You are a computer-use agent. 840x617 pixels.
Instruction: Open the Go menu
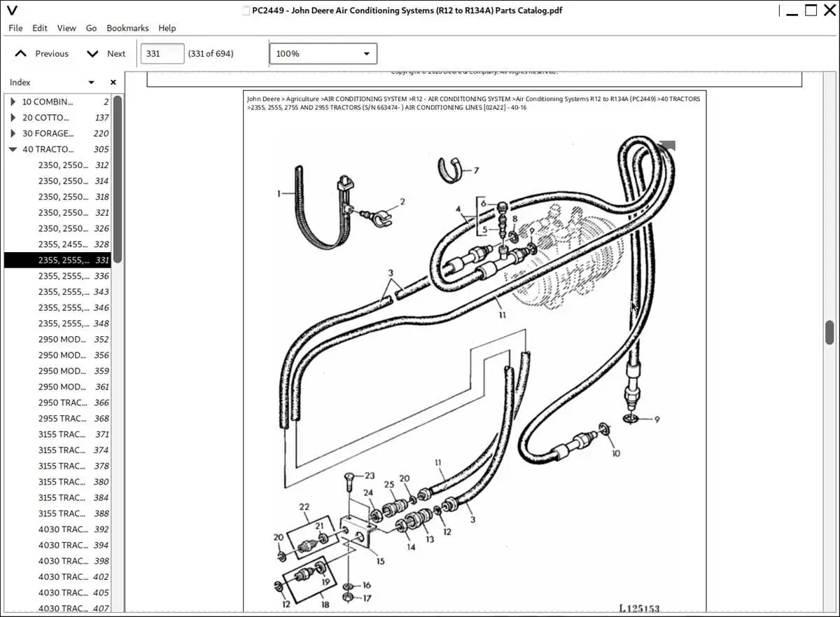pos(91,28)
